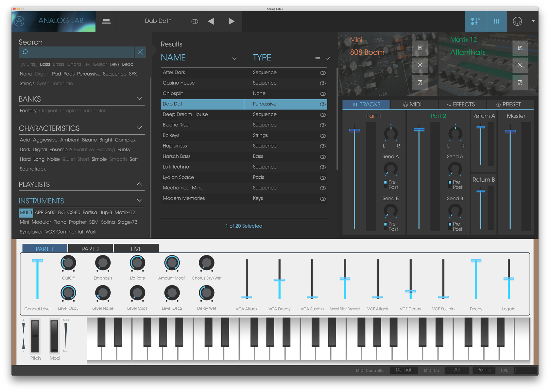Save the 808 Boom preset with the save icon
The width and height of the screenshot is (550, 392).
point(420,48)
